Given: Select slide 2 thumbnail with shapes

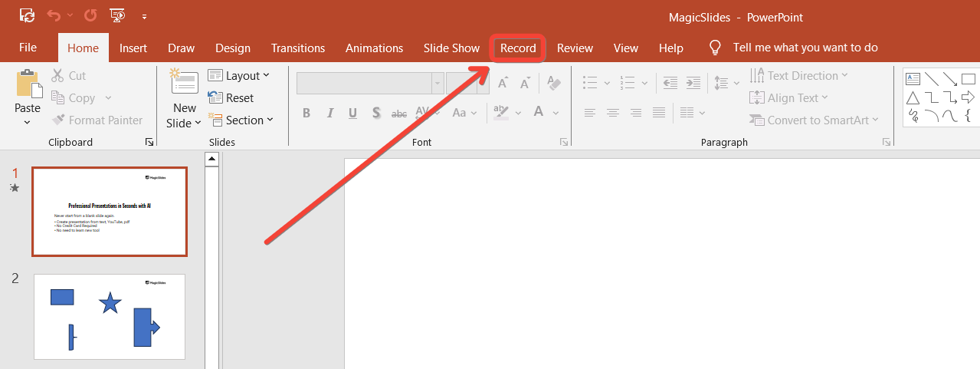Looking at the screenshot, I should pyautogui.click(x=110, y=316).
